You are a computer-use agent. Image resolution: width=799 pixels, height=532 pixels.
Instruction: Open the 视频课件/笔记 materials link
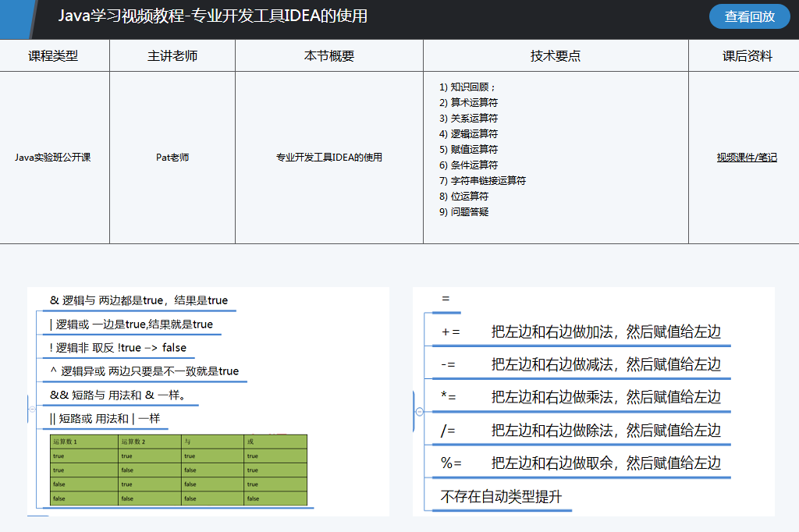pos(747,158)
